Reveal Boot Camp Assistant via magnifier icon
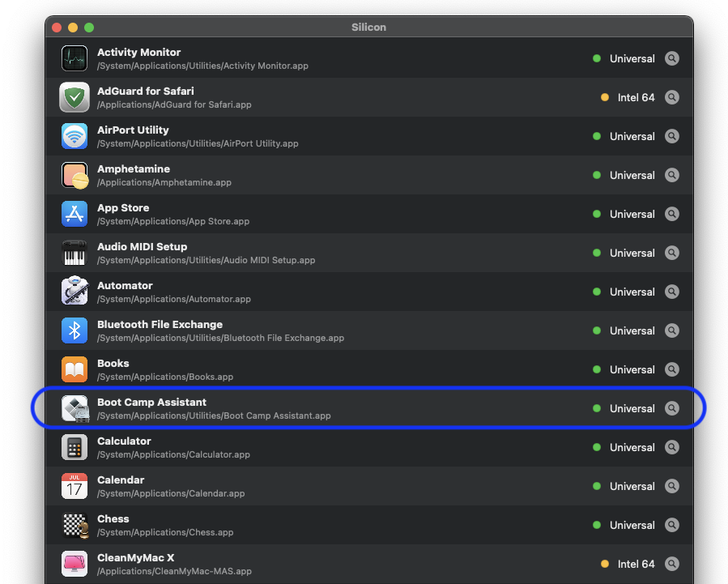The height and width of the screenshot is (584, 728). coord(672,408)
